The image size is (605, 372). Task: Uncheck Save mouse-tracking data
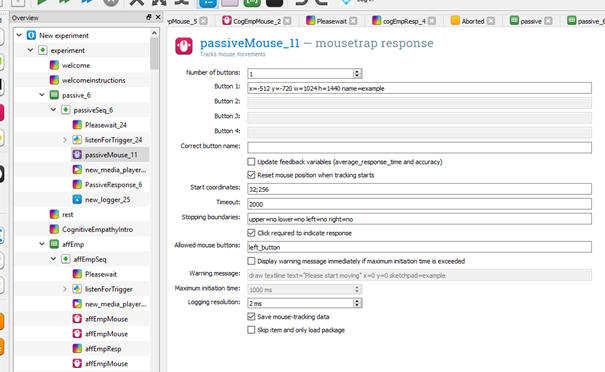point(251,317)
